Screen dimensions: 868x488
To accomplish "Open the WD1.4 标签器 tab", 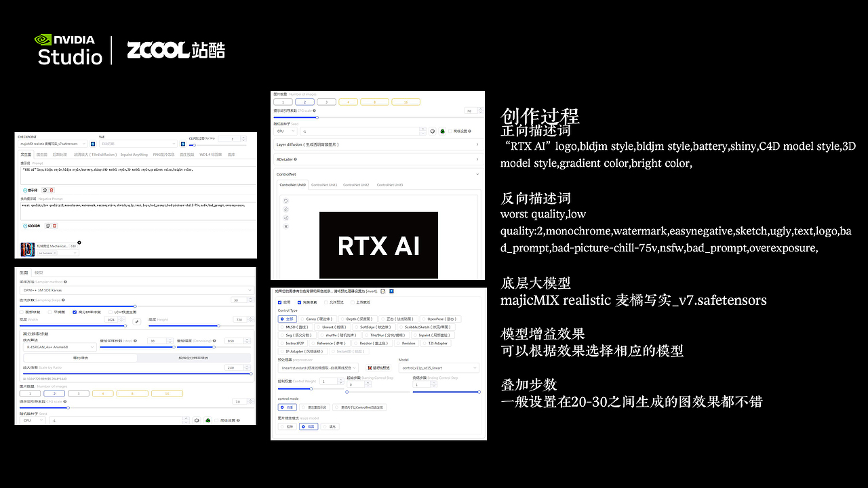I will [211, 155].
